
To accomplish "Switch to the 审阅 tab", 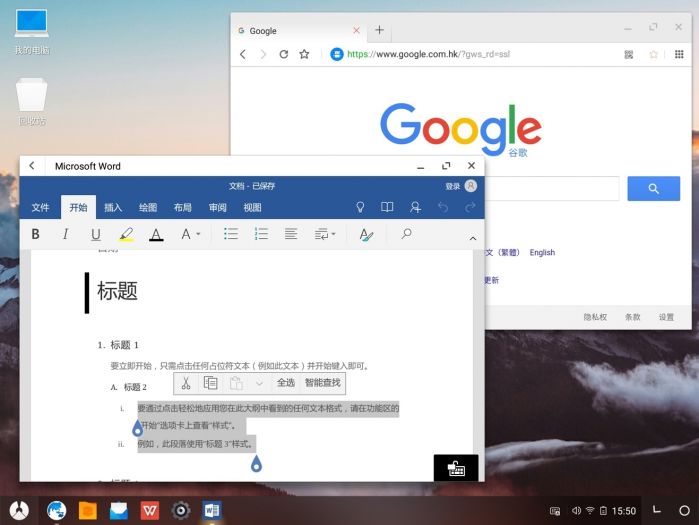I will click(x=218, y=207).
